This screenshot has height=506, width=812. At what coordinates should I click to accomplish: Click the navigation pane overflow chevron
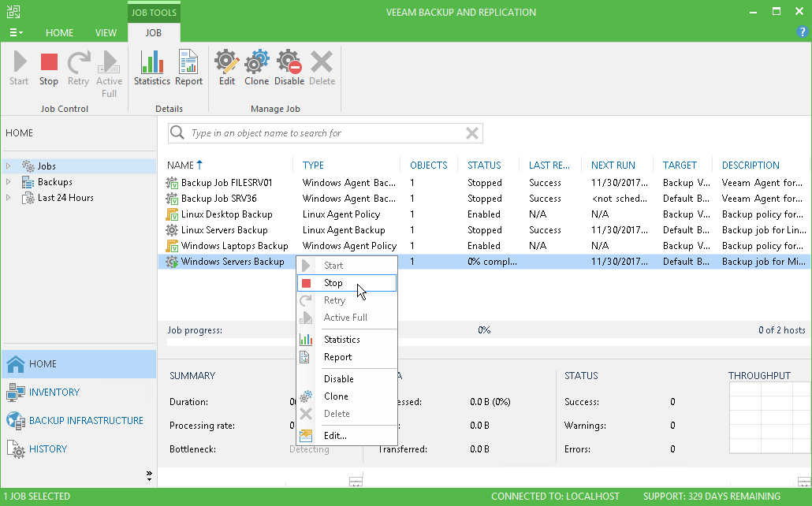click(149, 476)
